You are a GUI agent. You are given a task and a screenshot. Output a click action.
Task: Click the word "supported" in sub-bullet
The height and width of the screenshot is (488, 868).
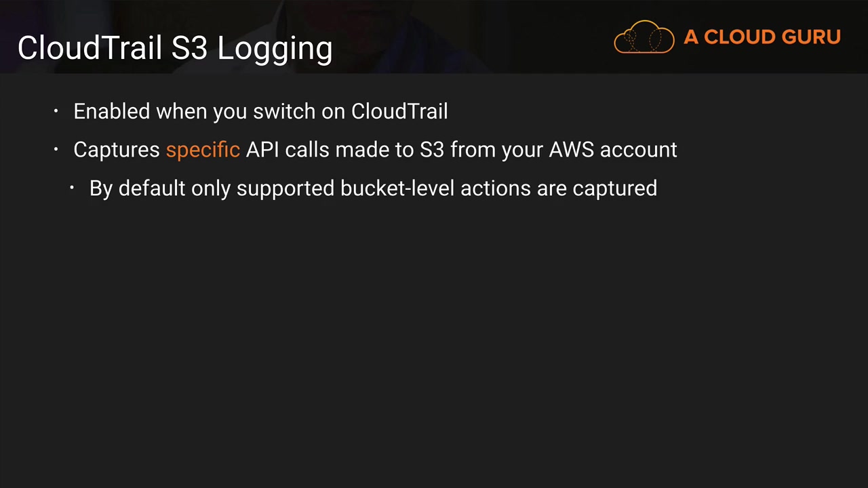[285, 188]
